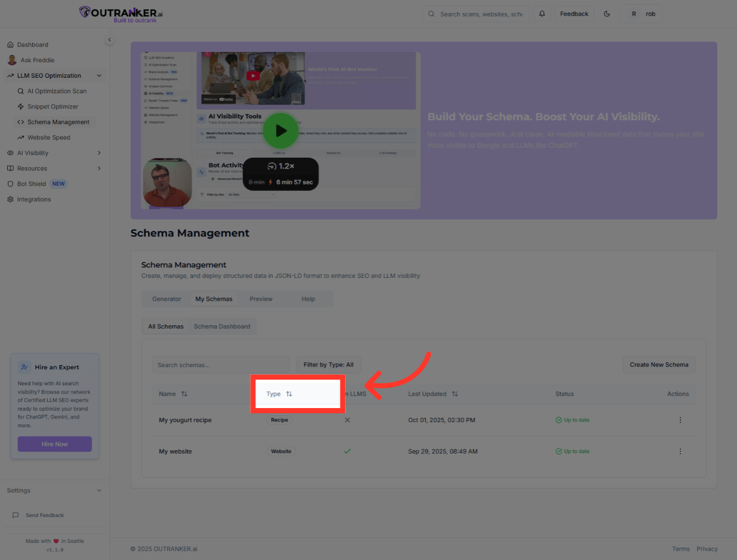737x560 pixels.
Task: Open the Feedback button in header
Action: point(574,14)
